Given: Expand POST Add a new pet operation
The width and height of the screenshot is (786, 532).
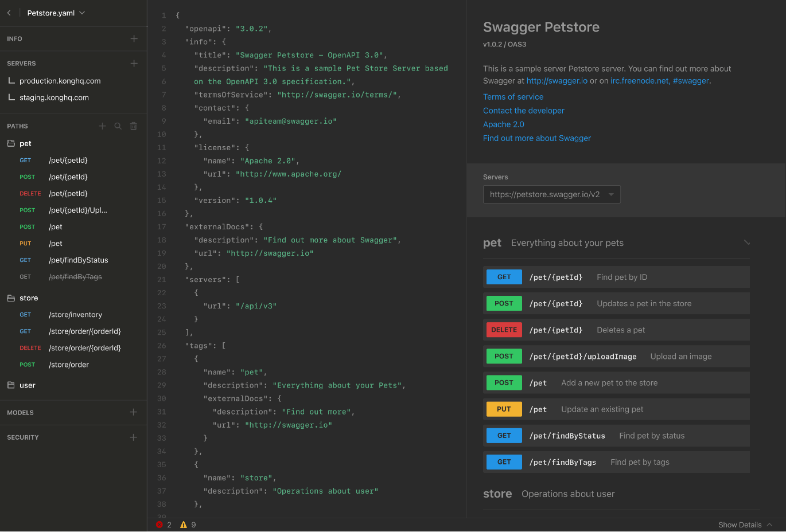Looking at the screenshot, I should 616,382.
